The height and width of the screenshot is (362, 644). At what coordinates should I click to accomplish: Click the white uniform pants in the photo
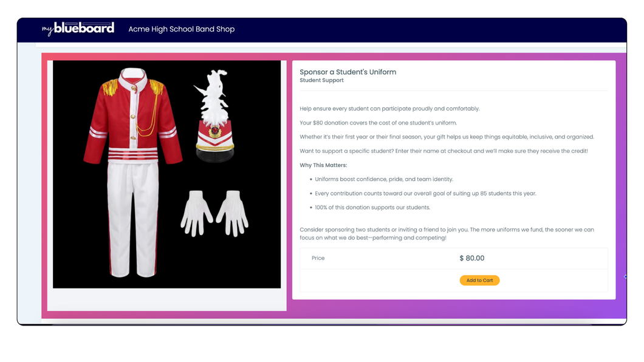[132, 220]
